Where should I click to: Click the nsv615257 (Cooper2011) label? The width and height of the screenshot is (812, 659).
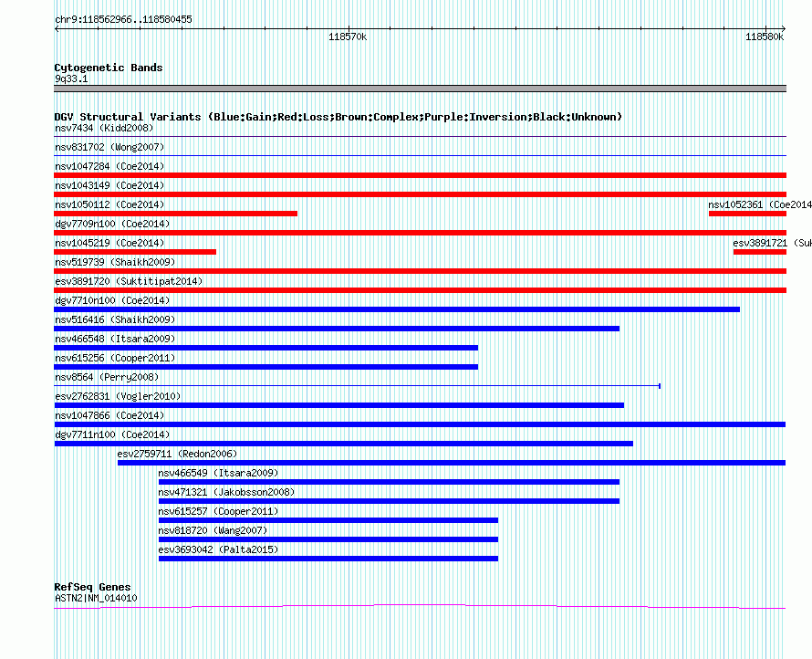click(x=218, y=511)
